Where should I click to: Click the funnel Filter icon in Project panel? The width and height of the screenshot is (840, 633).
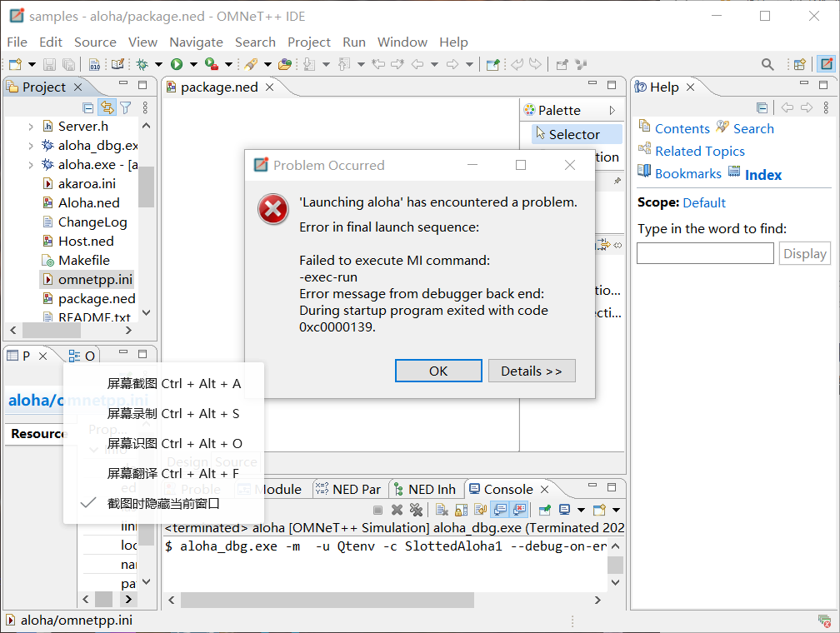[125, 107]
